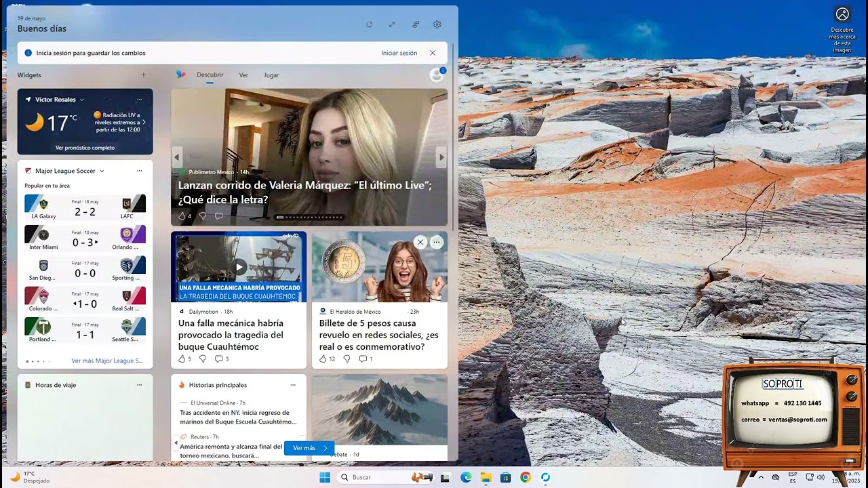Click Iniciar sesión link
The height and width of the screenshot is (488, 868).
(399, 53)
